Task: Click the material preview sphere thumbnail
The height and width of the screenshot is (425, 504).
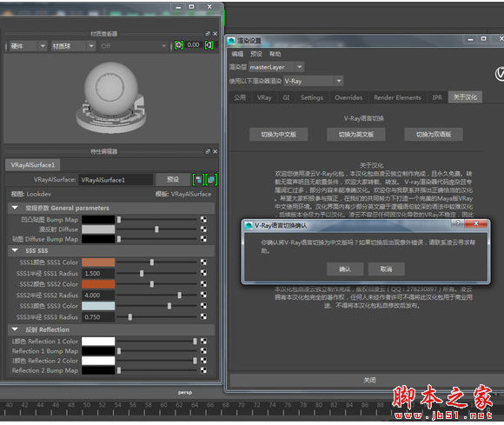Action: point(111,97)
